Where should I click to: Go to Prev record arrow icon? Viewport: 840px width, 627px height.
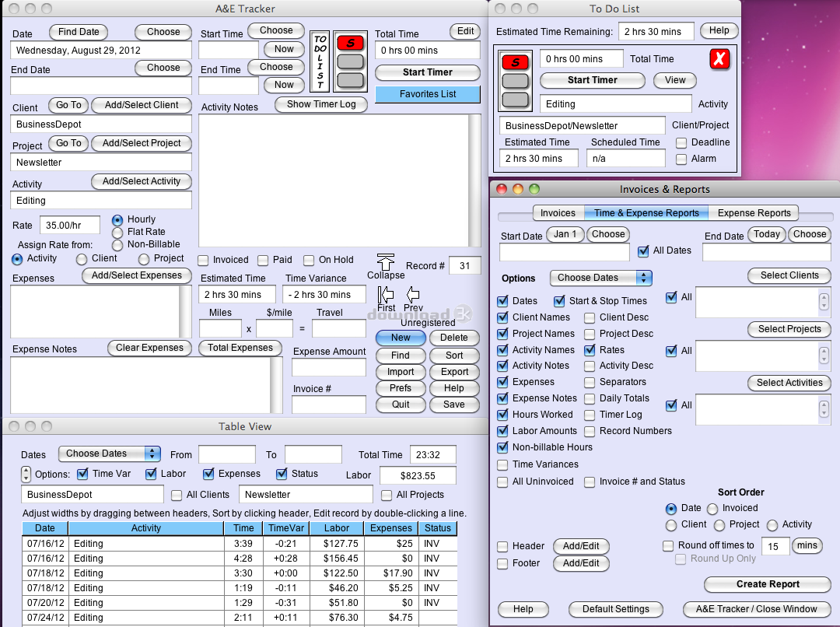tap(413, 294)
